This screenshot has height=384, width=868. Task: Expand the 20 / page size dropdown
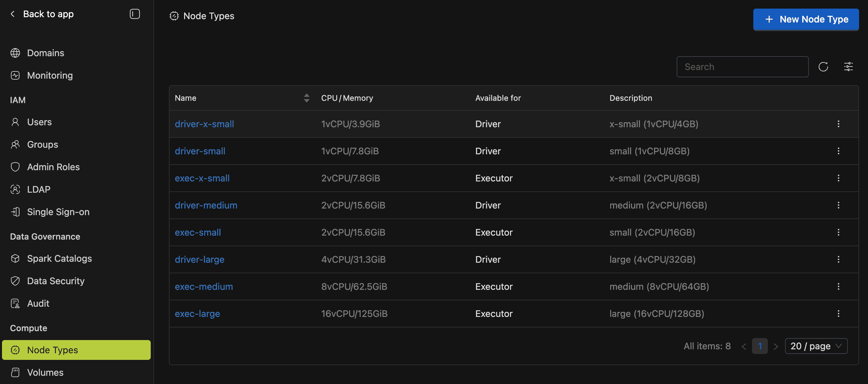pyautogui.click(x=816, y=346)
